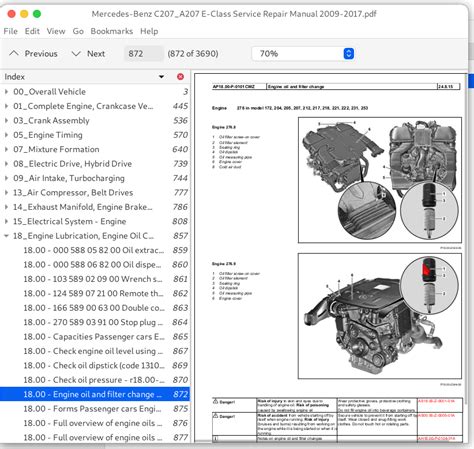This screenshot has width=474, height=449.
Task: Click the down chevron icon beside Next
Action: [x=76, y=54]
